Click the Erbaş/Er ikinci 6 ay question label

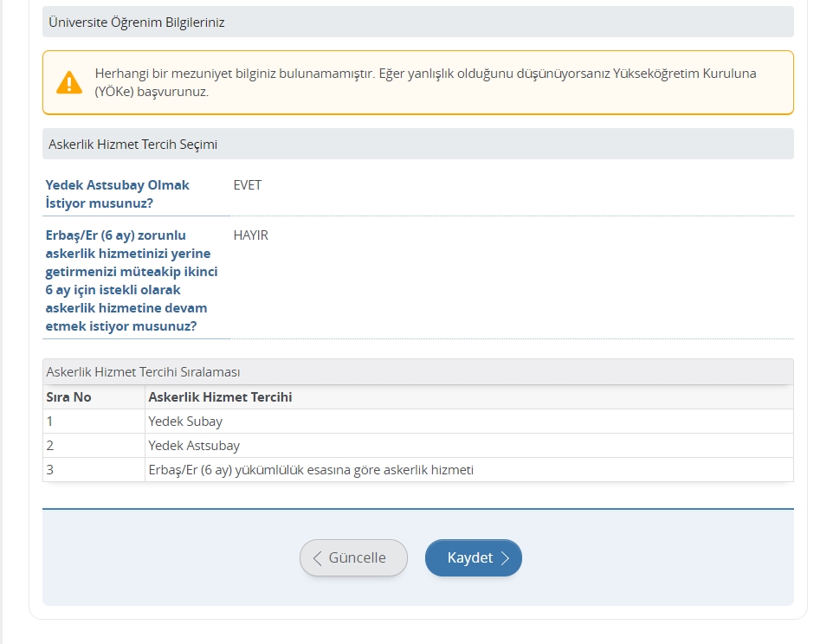pyautogui.click(x=132, y=280)
